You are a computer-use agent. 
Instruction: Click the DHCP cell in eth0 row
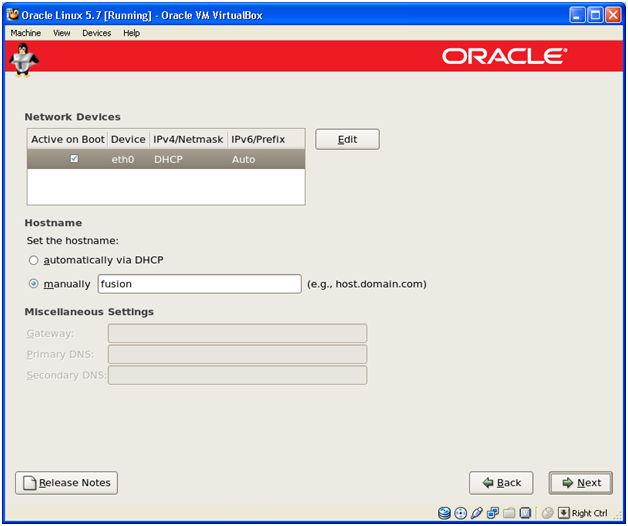tap(168, 159)
